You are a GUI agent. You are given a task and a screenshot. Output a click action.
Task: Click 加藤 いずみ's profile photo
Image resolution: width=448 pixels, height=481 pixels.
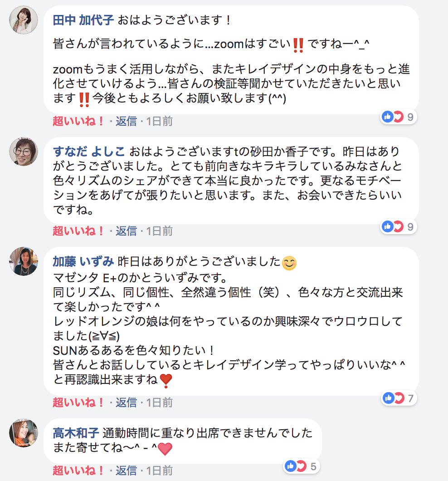[x=24, y=261]
